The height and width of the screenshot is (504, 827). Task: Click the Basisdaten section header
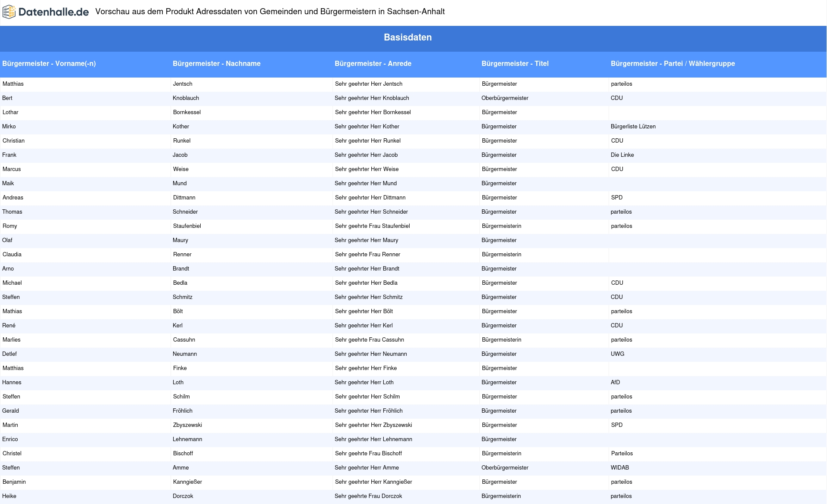click(407, 37)
